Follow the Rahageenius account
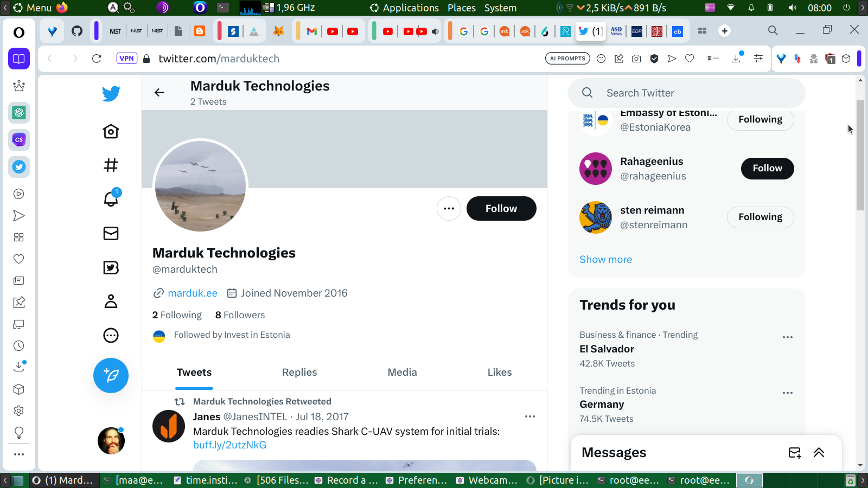Image resolution: width=868 pixels, height=488 pixels. point(768,168)
